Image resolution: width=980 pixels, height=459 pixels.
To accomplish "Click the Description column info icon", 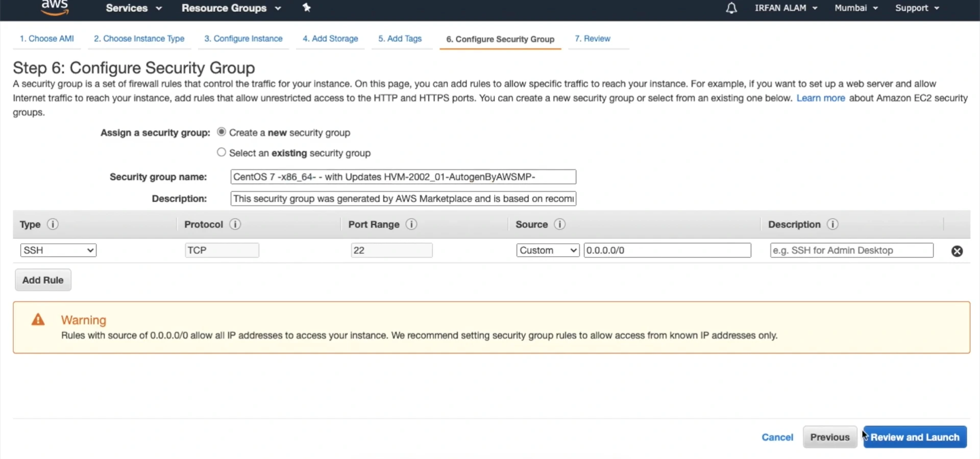I will coord(832,224).
